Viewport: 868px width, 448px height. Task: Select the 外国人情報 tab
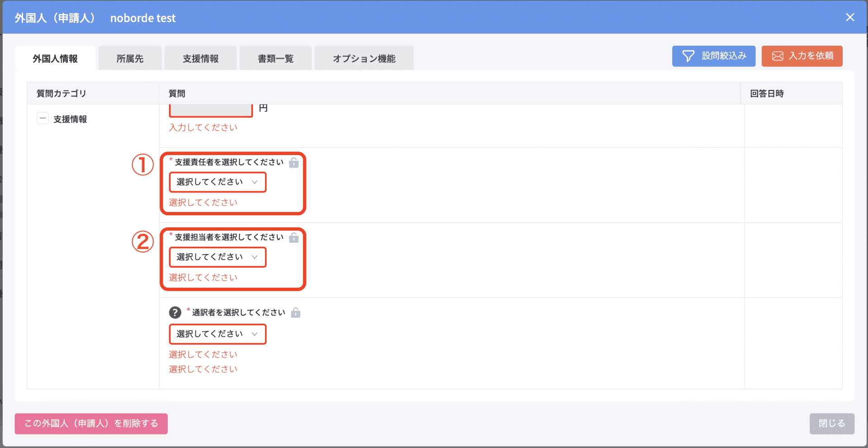tap(55, 58)
